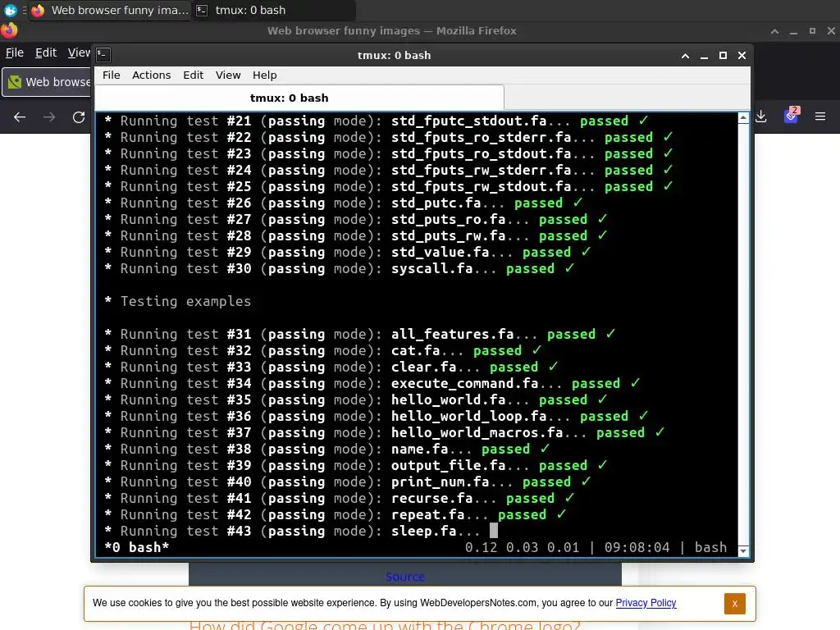Image resolution: width=840 pixels, height=630 pixels.
Task: Open the terminal File menu
Action: click(x=111, y=75)
